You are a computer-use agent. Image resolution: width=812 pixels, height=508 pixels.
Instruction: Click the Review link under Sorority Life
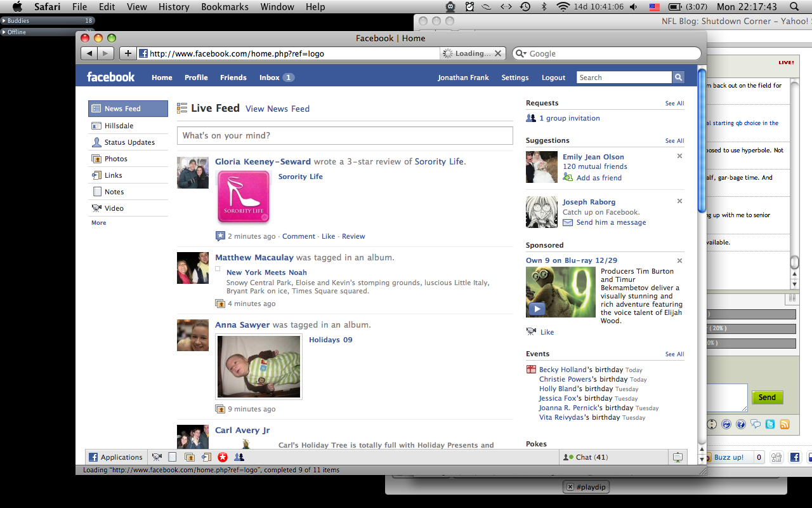click(353, 236)
